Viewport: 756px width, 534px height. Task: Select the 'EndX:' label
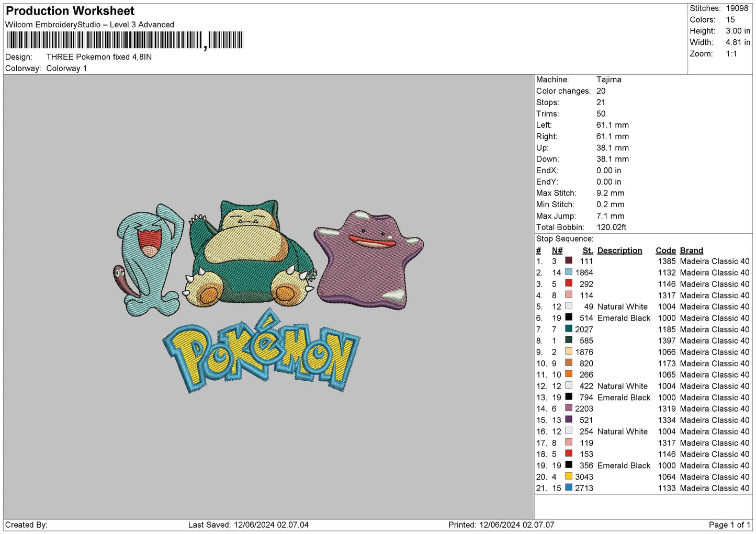point(547,171)
